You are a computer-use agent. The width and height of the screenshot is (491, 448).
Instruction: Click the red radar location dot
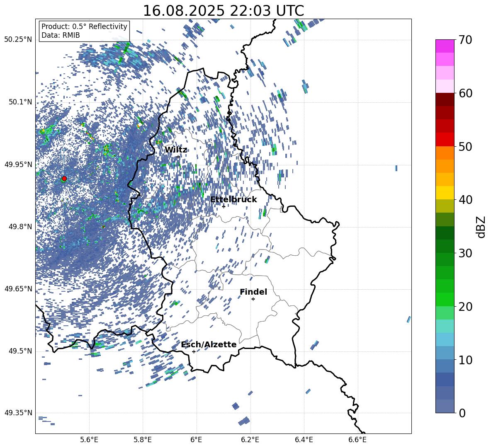64,179
